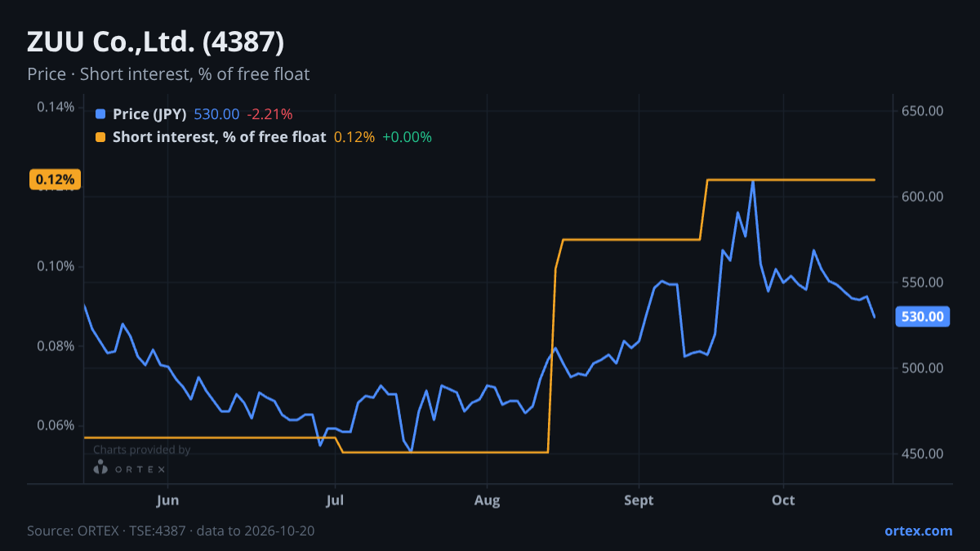Image resolution: width=980 pixels, height=551 pixels.
Task: Click the 0.14% left-axis label
Action: pyautogui.click(x=56, y=107)
